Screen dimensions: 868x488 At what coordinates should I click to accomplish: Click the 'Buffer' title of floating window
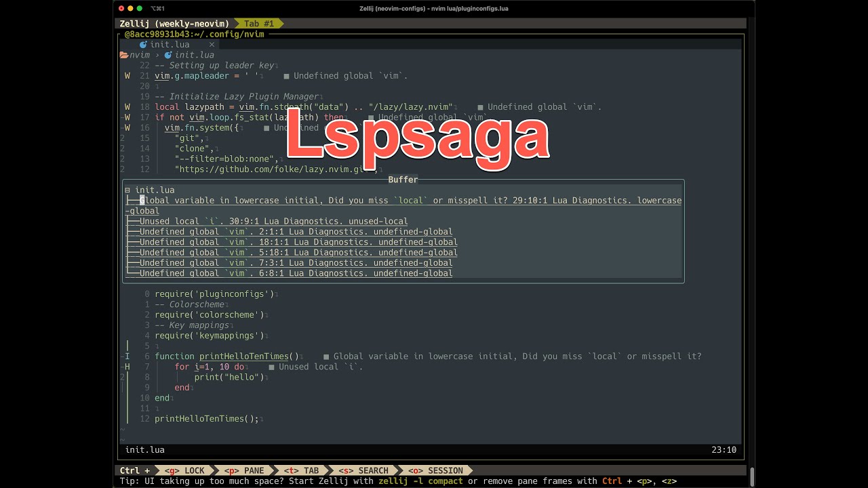point(403,180)
